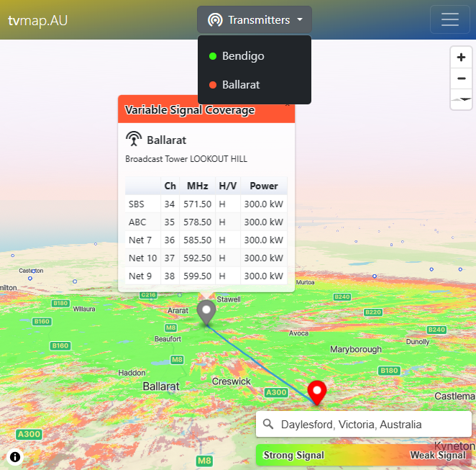The width and height of the screenshot is (476, 470).
Task: Click the Variable Signal Coverage header
Action: point(190,110)
